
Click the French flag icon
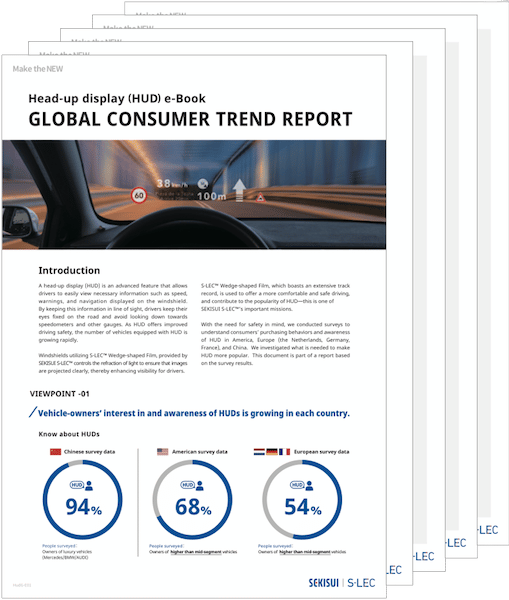tap(284, 452)
